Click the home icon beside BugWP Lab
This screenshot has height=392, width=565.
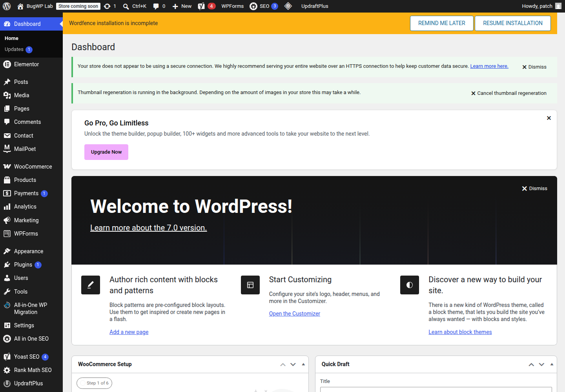(x=20, y=6)
